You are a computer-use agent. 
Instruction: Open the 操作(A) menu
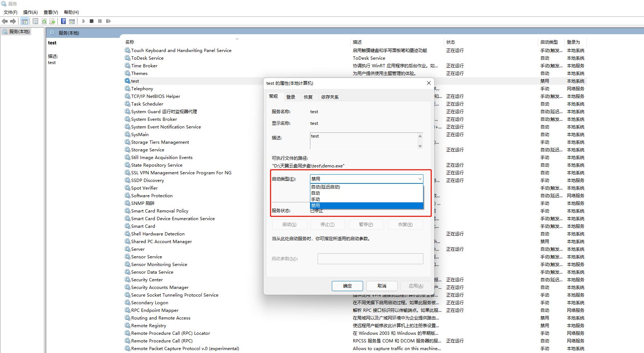tap(30, 12)
